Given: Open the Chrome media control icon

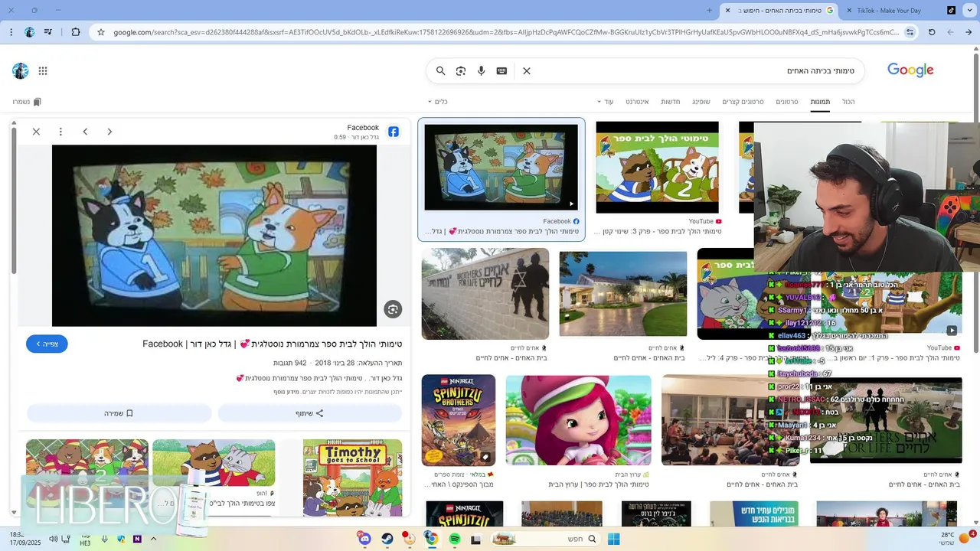Looking at the screenshot, I should coord(49,32).
